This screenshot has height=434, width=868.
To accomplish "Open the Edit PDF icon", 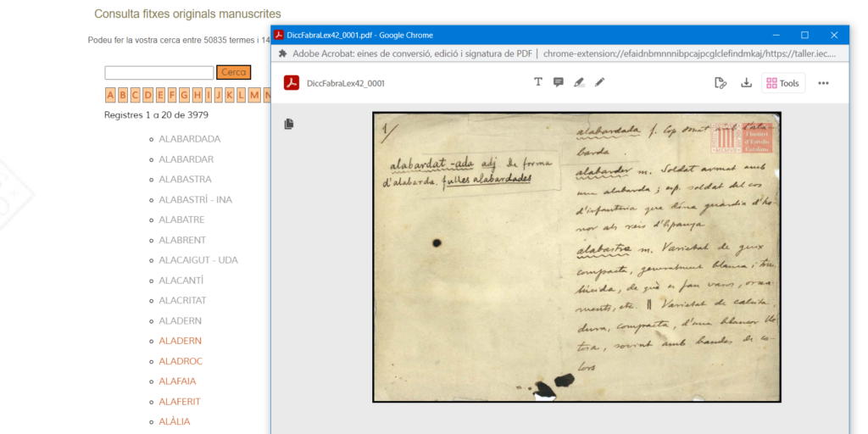I will [x=721, y=83].
